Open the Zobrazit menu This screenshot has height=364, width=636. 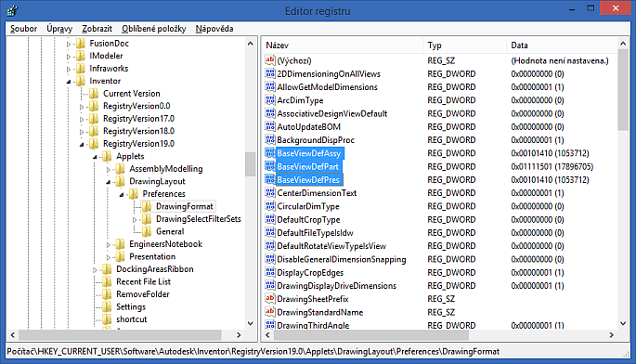(x=97, y=29)
